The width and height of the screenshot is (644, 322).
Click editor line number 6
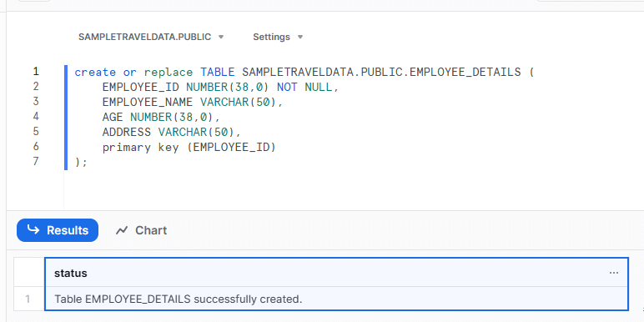[x=36, y=146]
